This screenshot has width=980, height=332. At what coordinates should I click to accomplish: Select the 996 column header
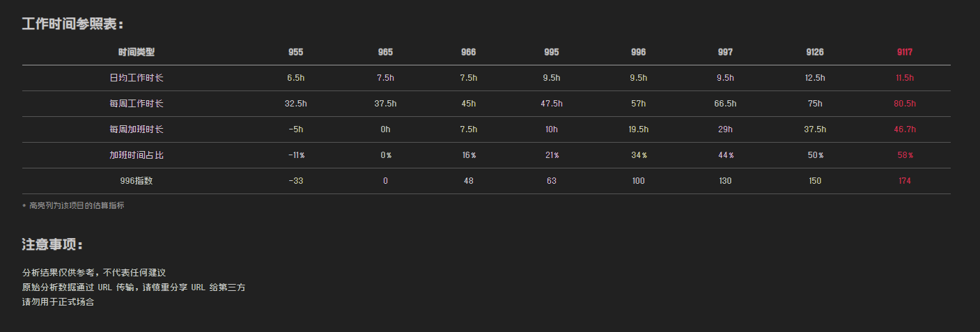click(x=638, y=52)
